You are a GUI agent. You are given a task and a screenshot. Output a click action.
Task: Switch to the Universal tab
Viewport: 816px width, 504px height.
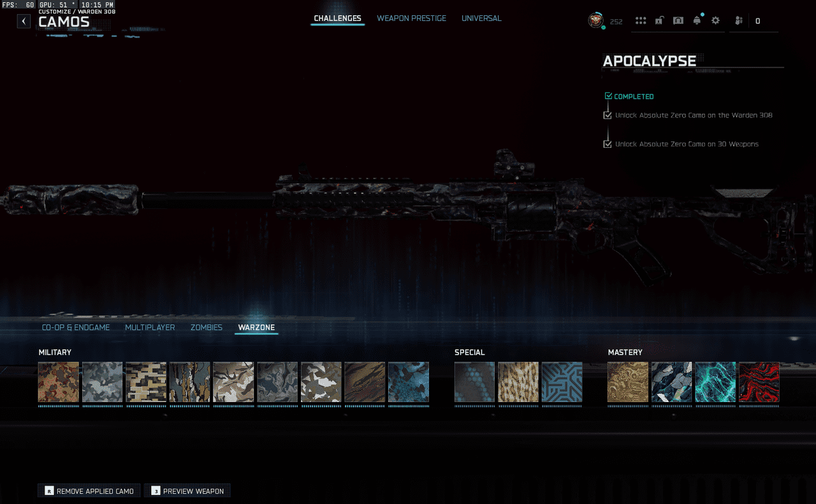pos(481,18)
